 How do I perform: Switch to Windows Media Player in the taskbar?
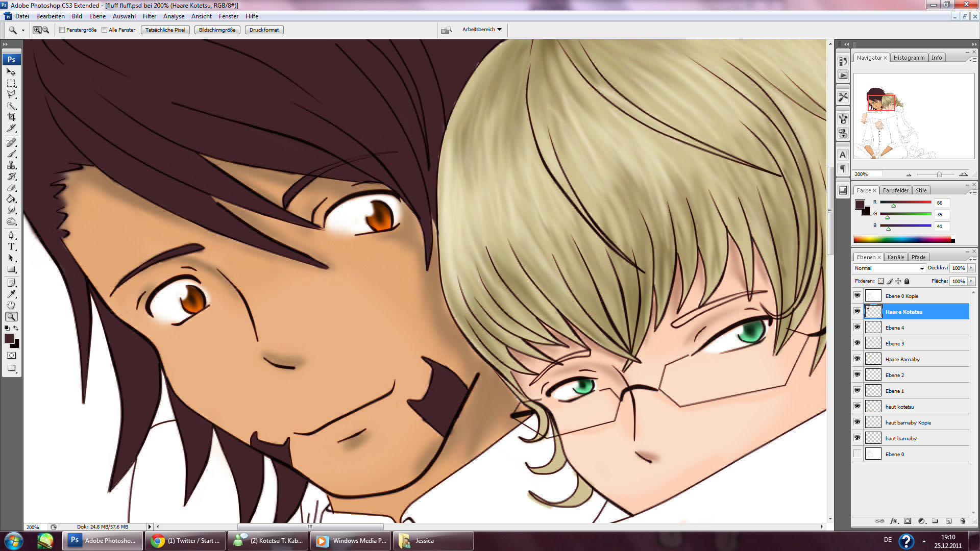351,540
